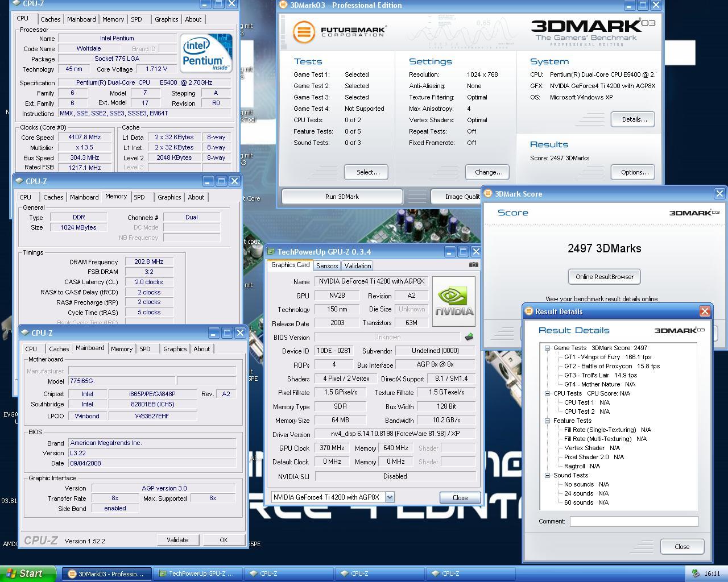Click the GPU-Z Close button
This screenshot has height=582, width=728.
coord(460,497)
